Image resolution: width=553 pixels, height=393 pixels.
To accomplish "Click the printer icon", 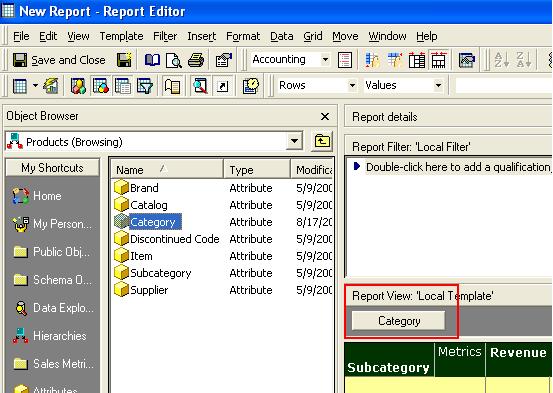I will pos(196,60).
